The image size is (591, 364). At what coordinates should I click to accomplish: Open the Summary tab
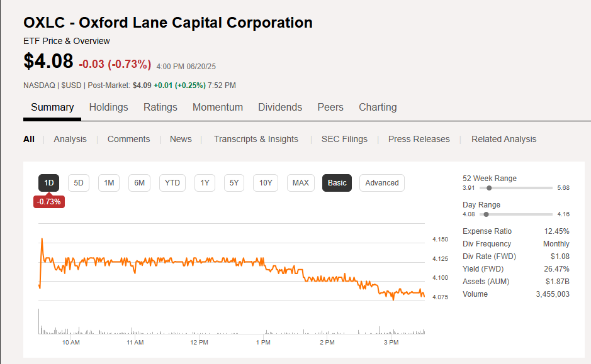coord(52,108)
